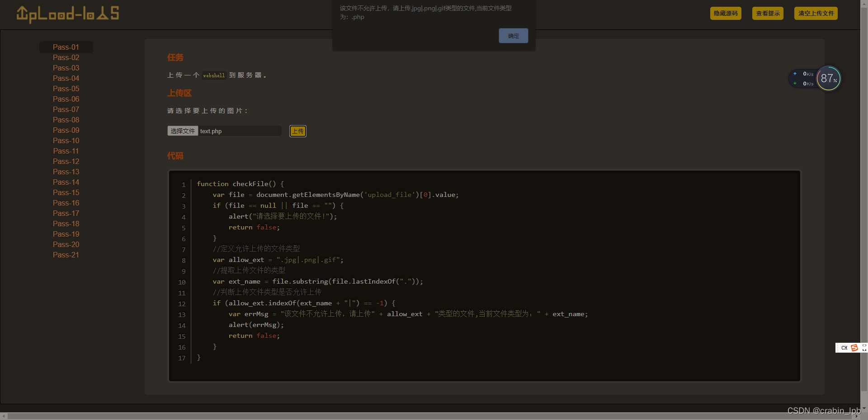868x420 pixels.
Task: Click the 'var ext_name' code line
Action: [x=318, y=281]
